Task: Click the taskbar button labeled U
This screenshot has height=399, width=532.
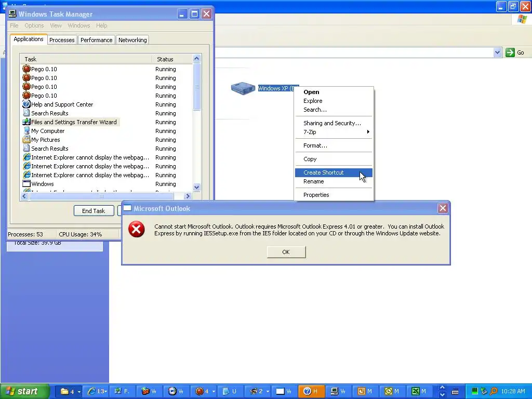Action: point(230,391)
